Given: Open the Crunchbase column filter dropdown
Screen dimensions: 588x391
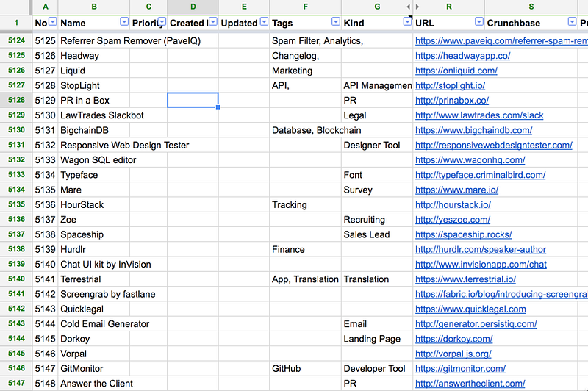Looking at the screenshot, I should (x=572, y=22).
